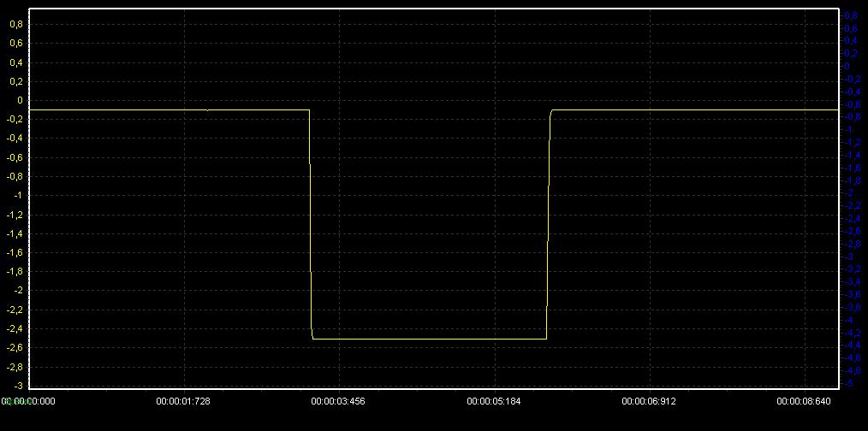The height and width of the screenshot is (431, 868).
Task: Click the falling edge of the yellow signal
Action: coord(310,222)
